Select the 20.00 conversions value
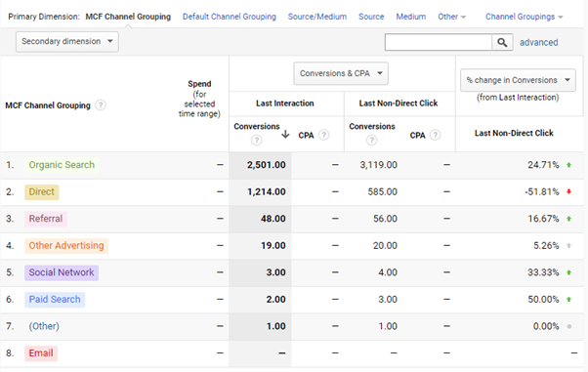This screenshot has height=372, width=588. click(385, 246)
